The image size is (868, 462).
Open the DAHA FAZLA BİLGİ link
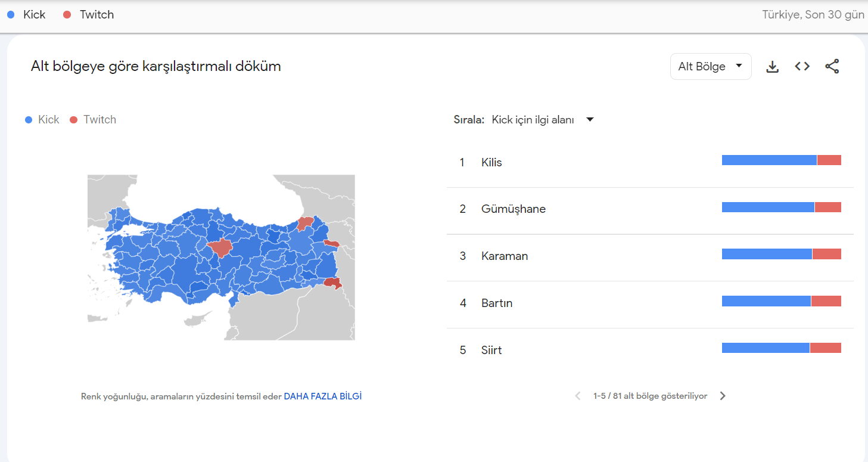pos(322,396)
